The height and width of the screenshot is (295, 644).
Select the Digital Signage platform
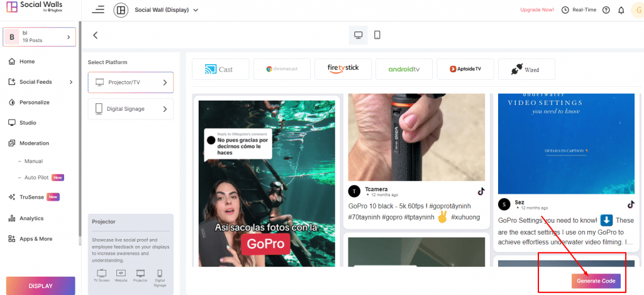[x=131, y=109]
